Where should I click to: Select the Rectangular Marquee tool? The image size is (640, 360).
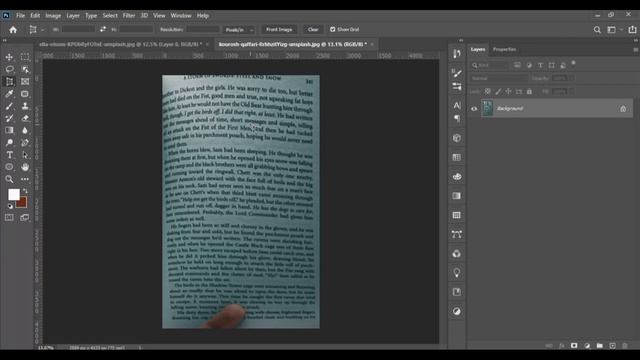click(x=25, y=57)
